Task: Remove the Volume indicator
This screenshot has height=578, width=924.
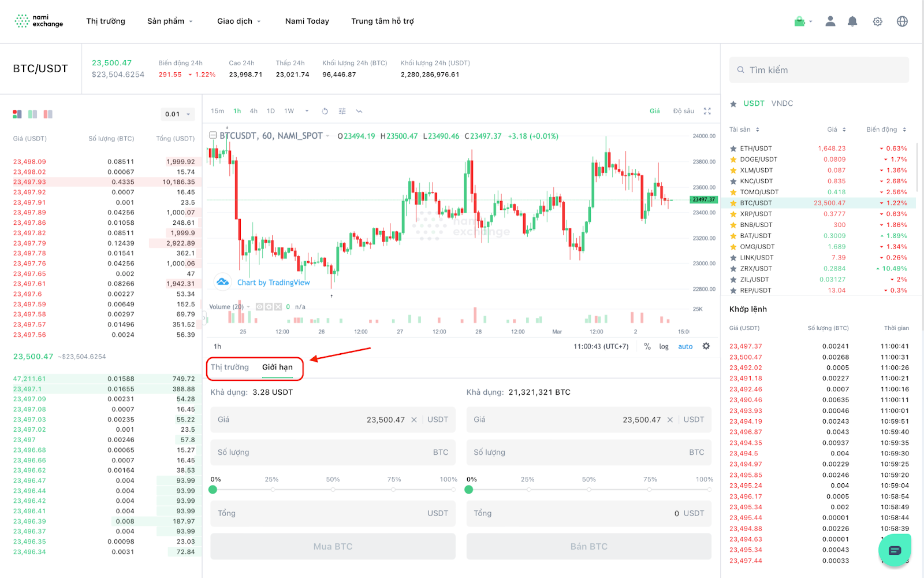Action: point(278,307)
